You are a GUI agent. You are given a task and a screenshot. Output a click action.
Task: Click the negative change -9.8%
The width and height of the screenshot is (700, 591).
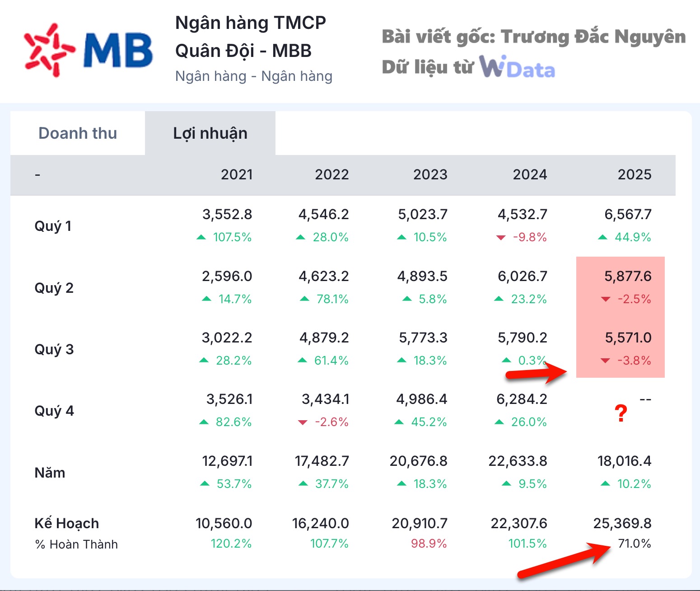[530, 237]
